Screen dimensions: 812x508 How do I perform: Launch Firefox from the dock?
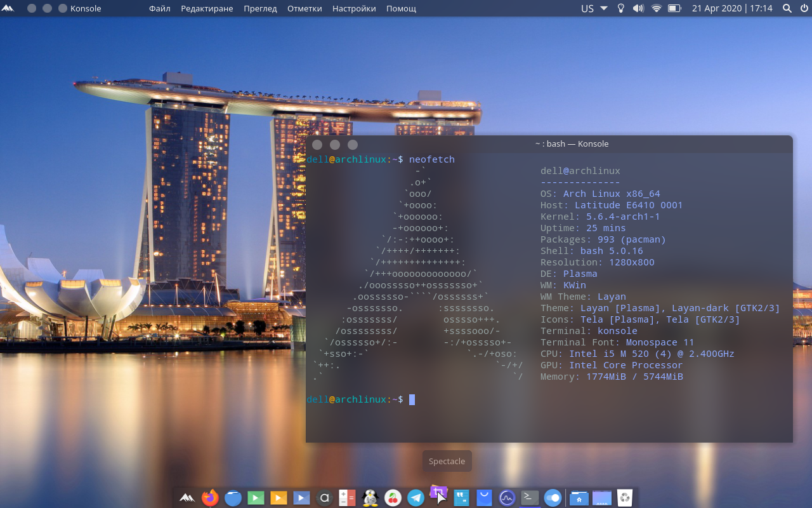(x=210, y=498)
